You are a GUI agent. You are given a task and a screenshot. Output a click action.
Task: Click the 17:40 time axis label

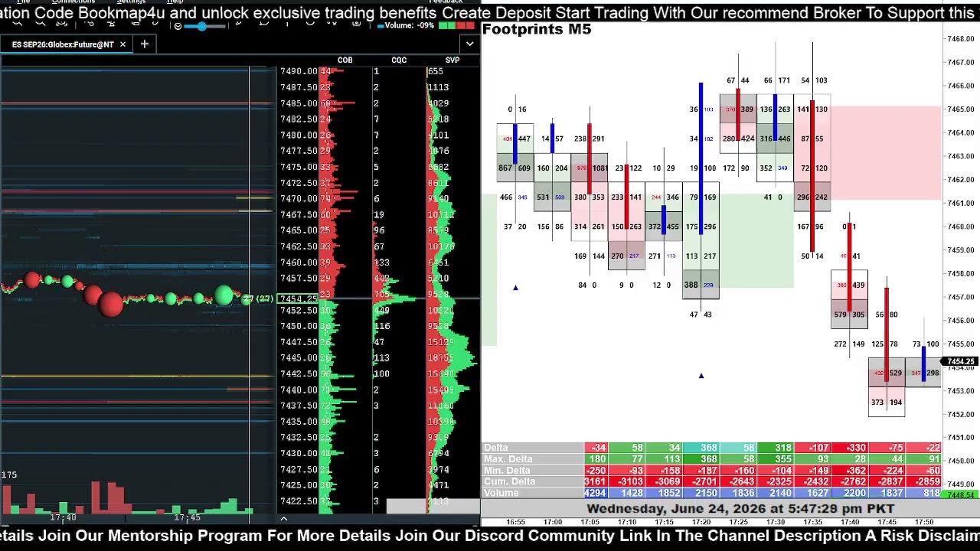[63, 518]
